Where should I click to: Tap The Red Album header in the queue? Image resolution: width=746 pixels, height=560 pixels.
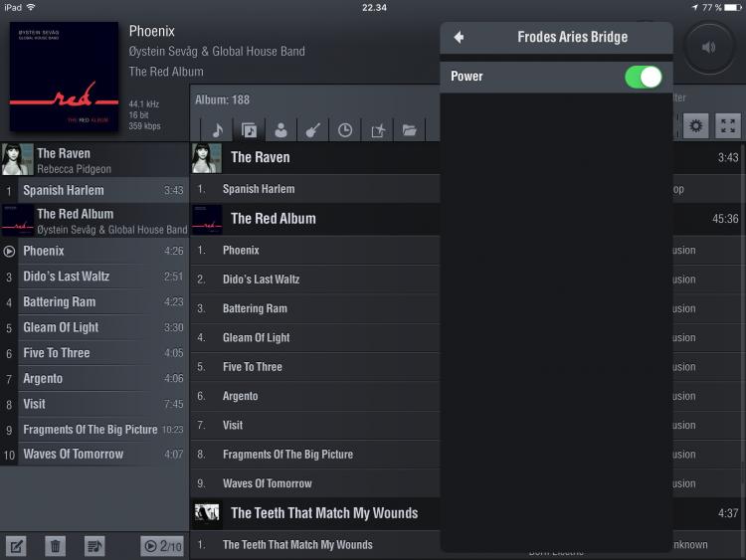pos(94,221)
